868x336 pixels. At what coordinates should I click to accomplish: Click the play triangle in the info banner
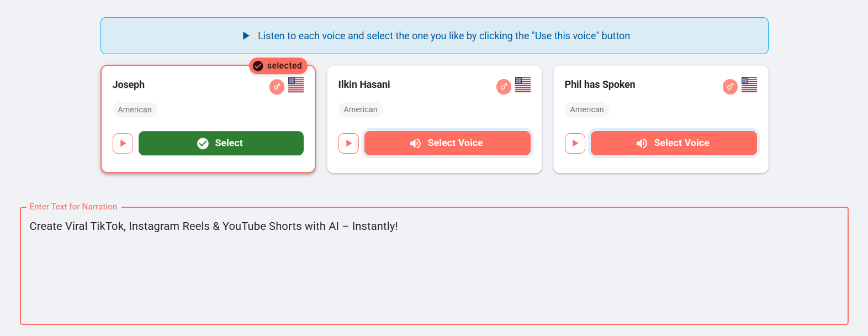(x=246, y=36)
